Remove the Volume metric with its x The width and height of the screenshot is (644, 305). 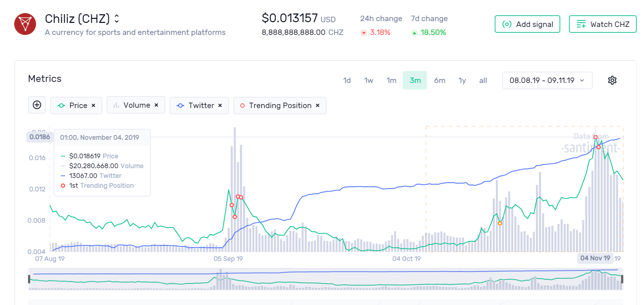tap(157, 105)
